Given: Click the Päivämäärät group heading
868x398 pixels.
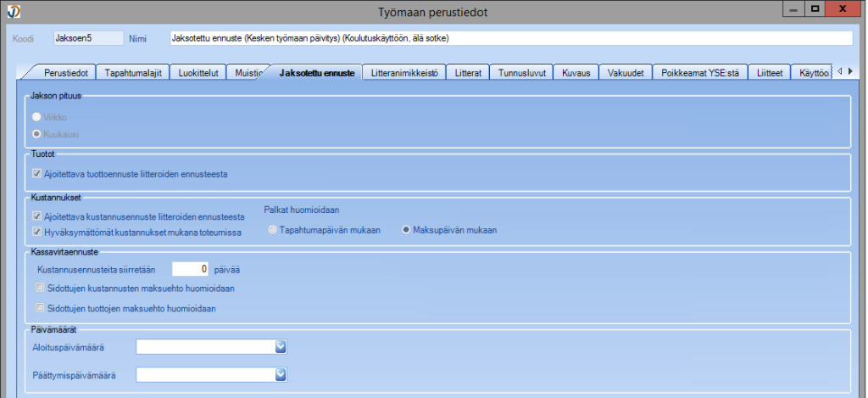Looking at the screenshot, I should tap(55, 329).
